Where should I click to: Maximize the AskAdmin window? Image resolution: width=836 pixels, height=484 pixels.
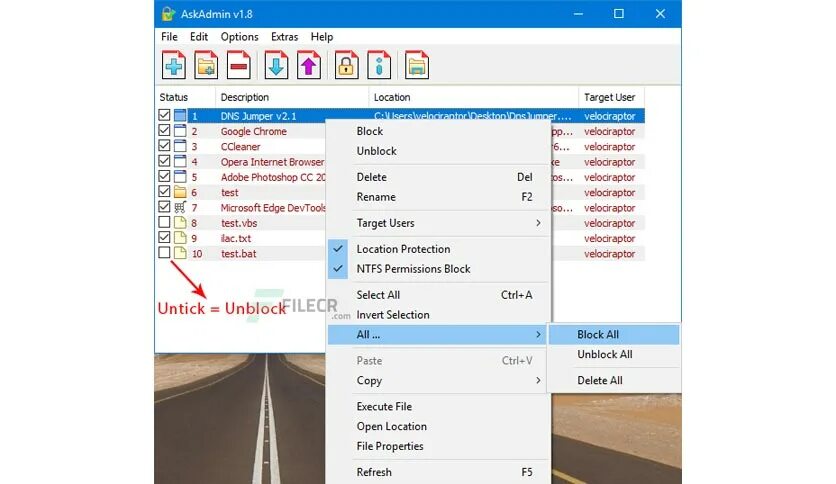click(x=618, y=14)
